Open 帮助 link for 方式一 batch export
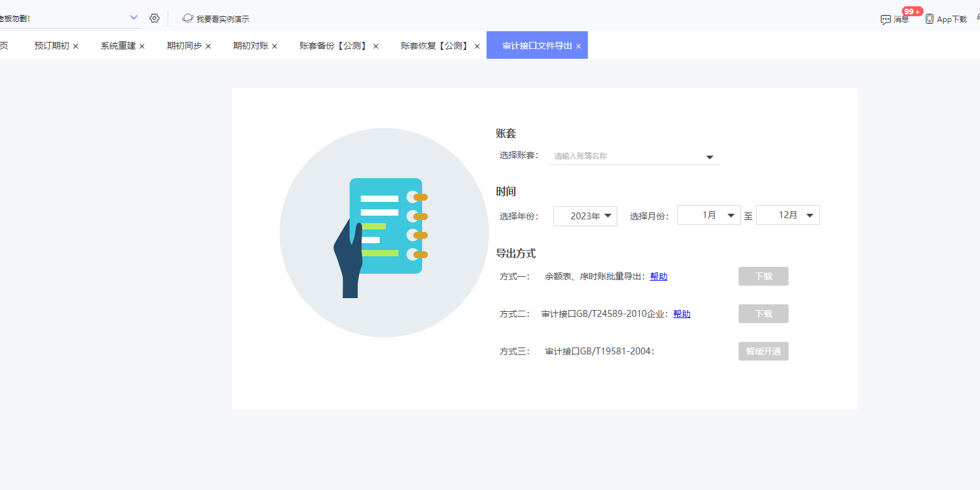The width and height of the screenshot is (980, 490). click(x=658, y=276)
